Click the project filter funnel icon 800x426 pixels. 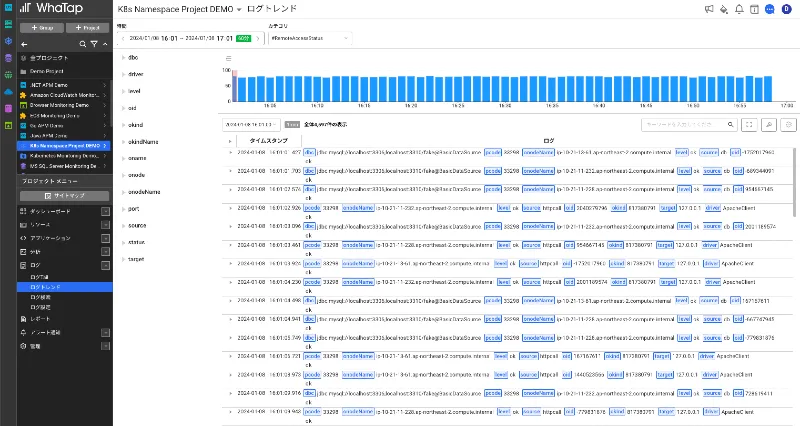pos(94,44)
